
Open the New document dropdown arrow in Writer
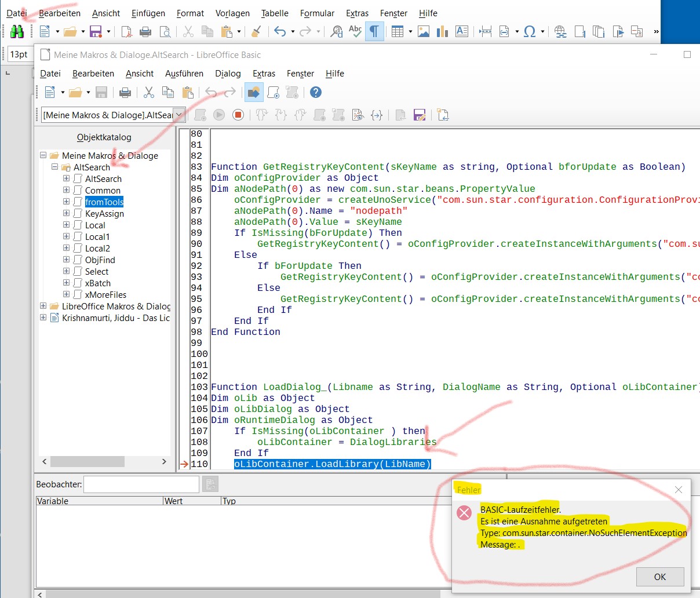(57, 31)
